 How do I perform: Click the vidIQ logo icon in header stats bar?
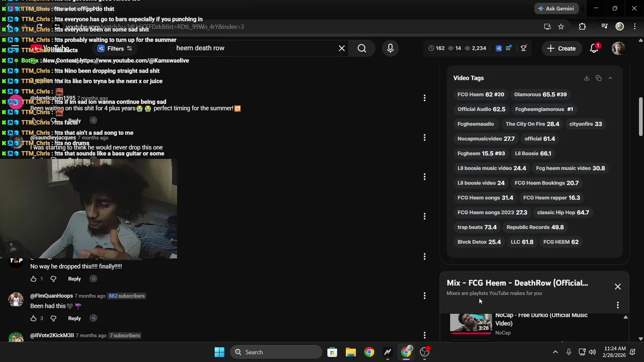499,48
